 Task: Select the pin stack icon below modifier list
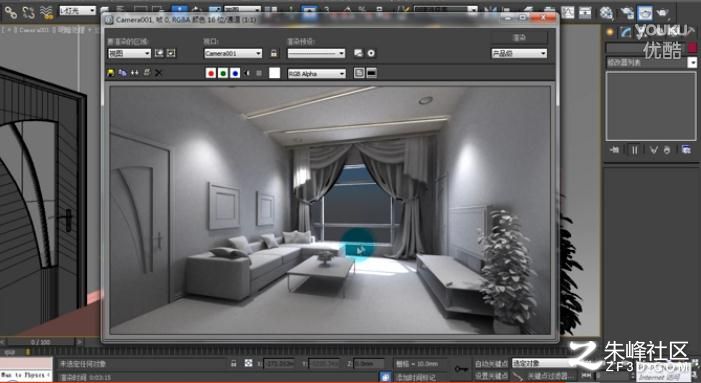coord(615,150)
